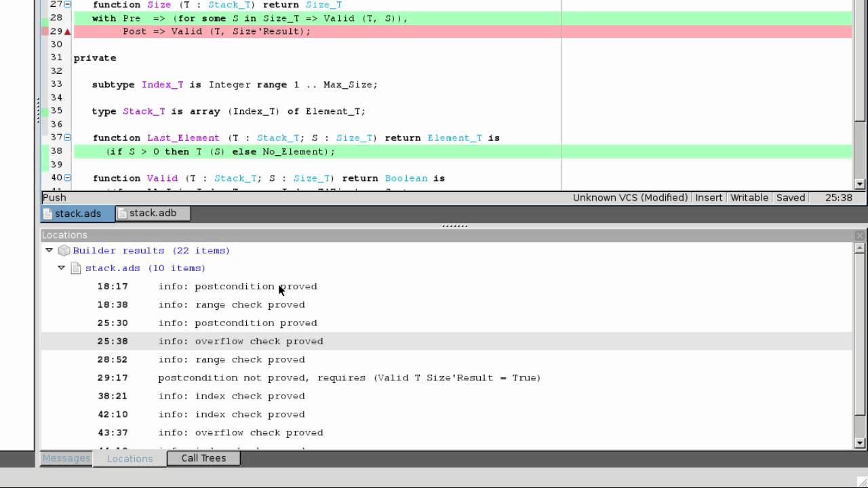Collapse the Builder results tree node

(x=49, y=250)
